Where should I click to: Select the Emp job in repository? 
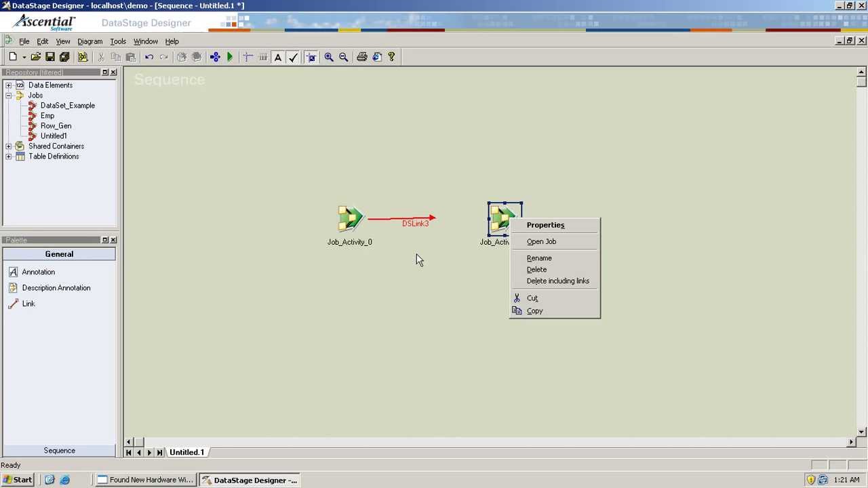[47, 116]
